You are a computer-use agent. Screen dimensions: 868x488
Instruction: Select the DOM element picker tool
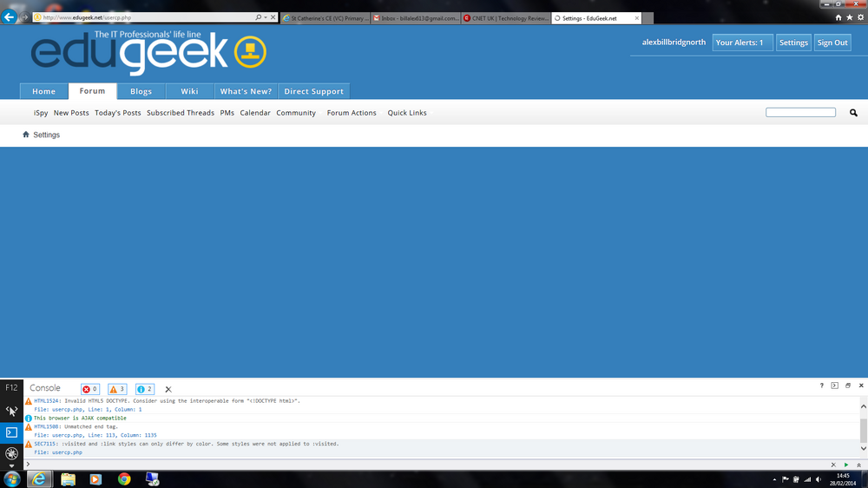11,411
